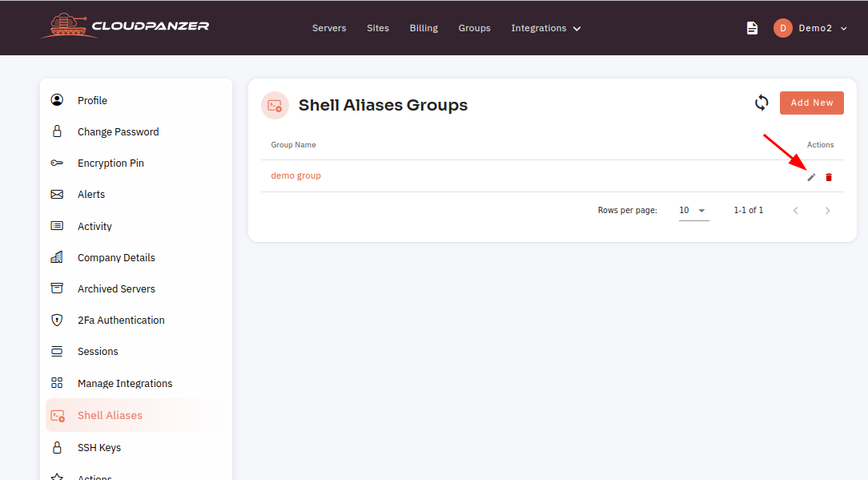The image size is (868, 480).
Task: Go to next page of results
Action: tap(828, 211)
